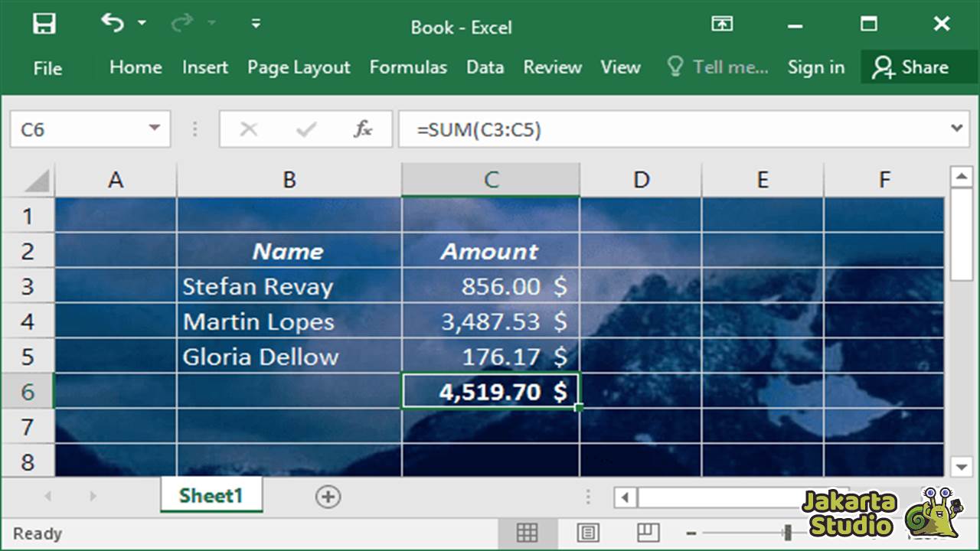This screenshot has height=551, width=980.
Task: Expand the formula bar with its chevron
Action: 958,129
